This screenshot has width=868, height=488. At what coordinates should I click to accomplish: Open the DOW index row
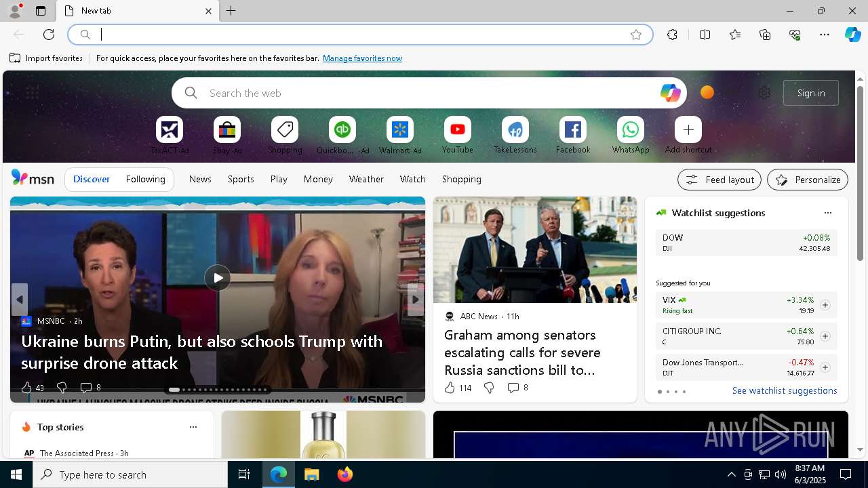pyautogui.click(x=746, y=243)
